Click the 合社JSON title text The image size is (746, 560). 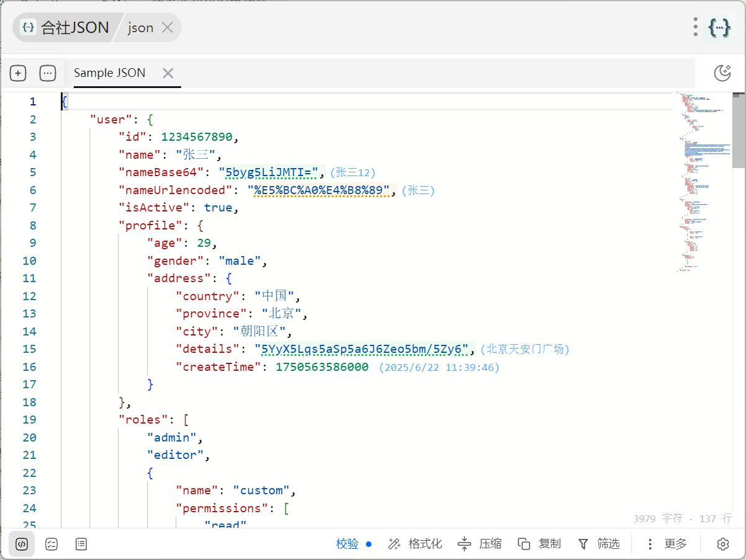click(75, 27)
